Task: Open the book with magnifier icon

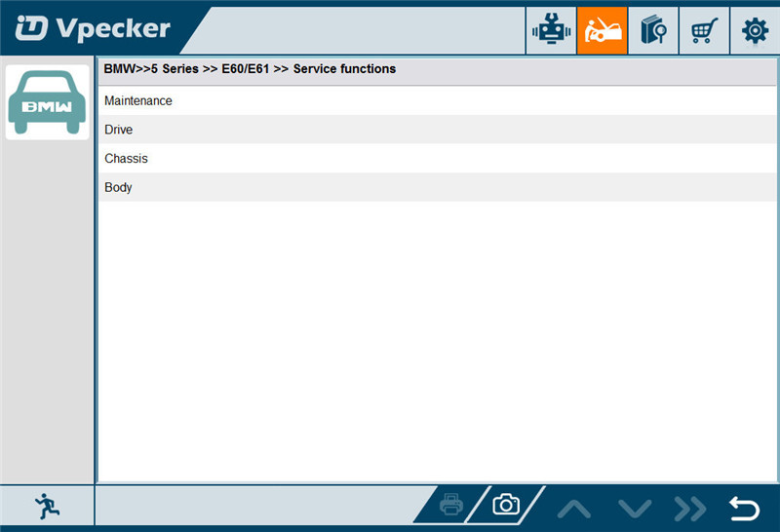Action: click(x=652, y=30)
